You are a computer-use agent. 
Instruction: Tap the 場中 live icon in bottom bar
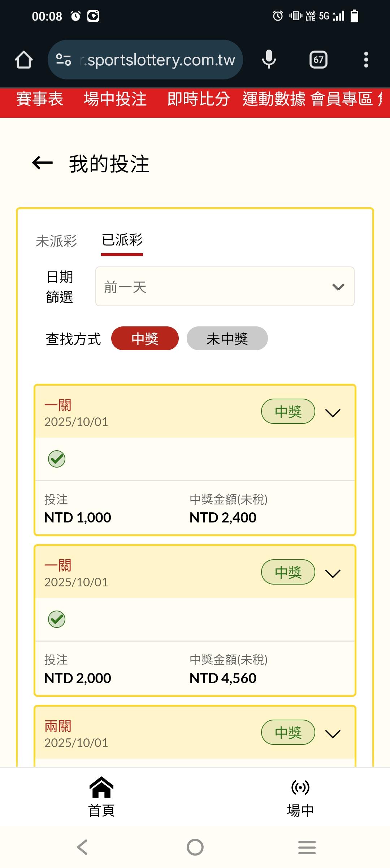pos(300,787)
